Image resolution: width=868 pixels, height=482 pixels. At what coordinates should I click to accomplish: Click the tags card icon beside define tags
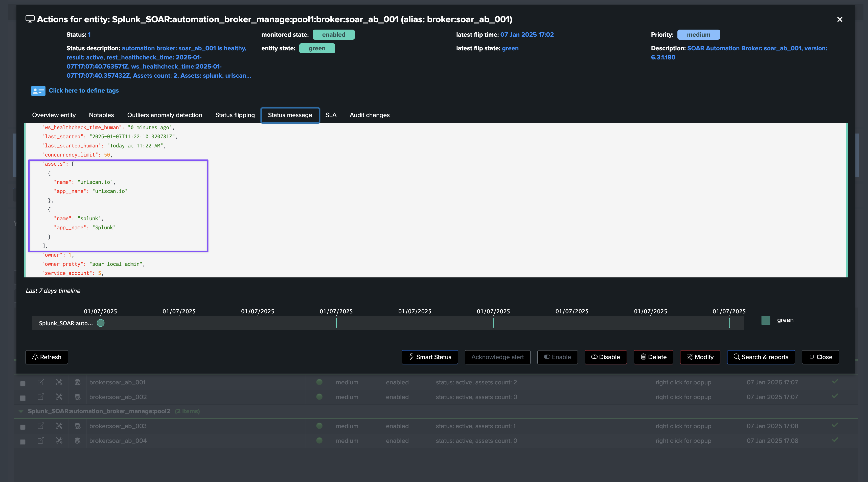38,91
